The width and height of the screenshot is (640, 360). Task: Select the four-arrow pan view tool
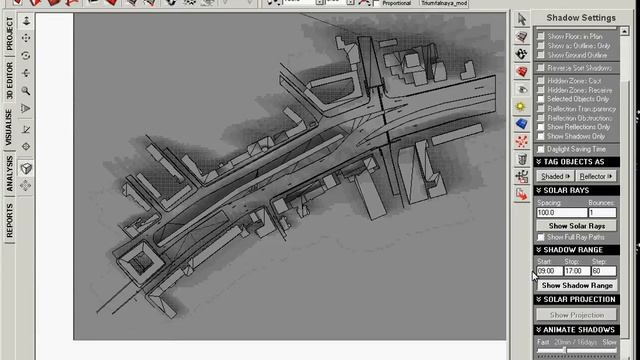pyautogui.click(x=26, y=38)
